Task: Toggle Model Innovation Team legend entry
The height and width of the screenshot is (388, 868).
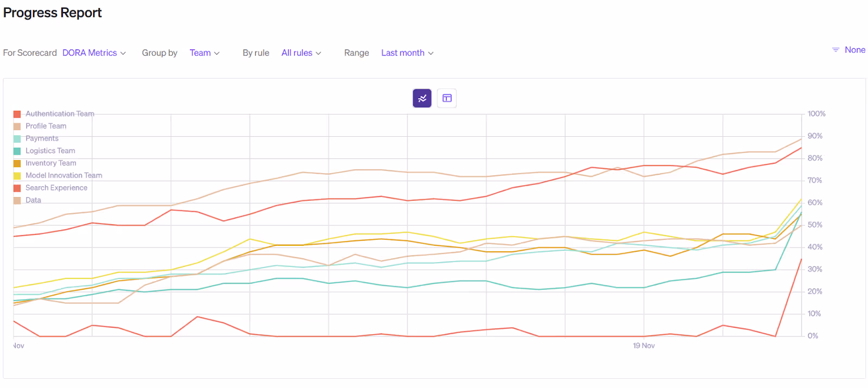Action: coord(58,176)
